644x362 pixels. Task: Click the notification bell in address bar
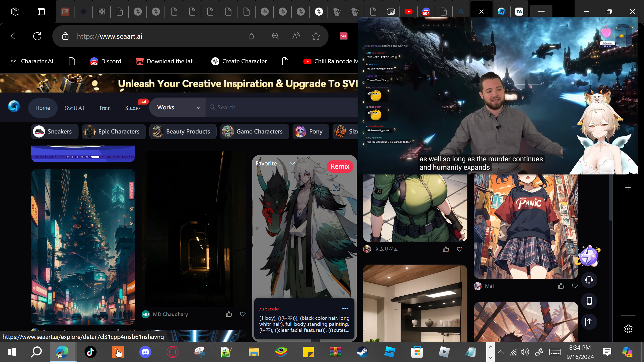tap(252, 36)
